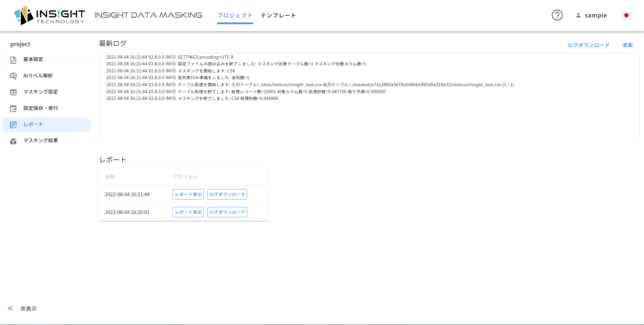Show report for 2022-08-04 16:20:01
The width and height of the screenshot is (644, 325).
(188, 212)
